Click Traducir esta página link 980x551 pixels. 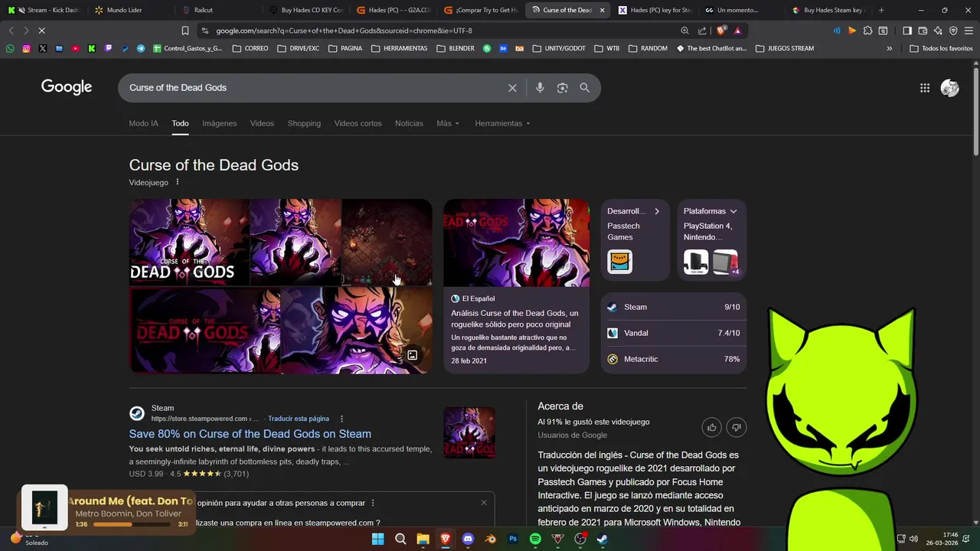click(x=299, y=419)
